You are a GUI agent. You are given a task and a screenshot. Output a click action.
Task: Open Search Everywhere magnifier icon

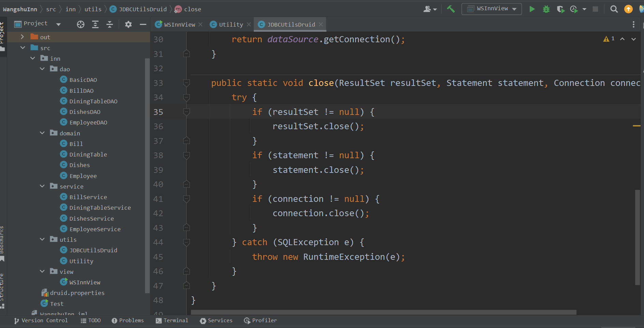click(614, 9)
